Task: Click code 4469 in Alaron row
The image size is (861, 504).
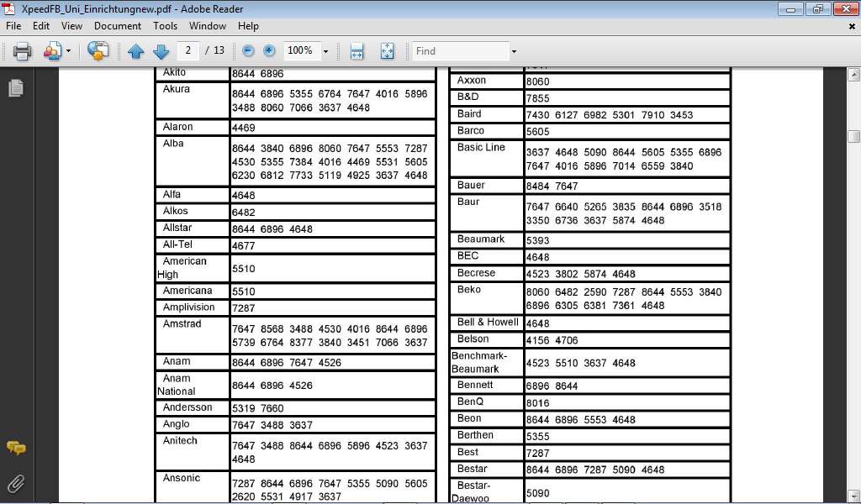Action: (x=243, y=128)
